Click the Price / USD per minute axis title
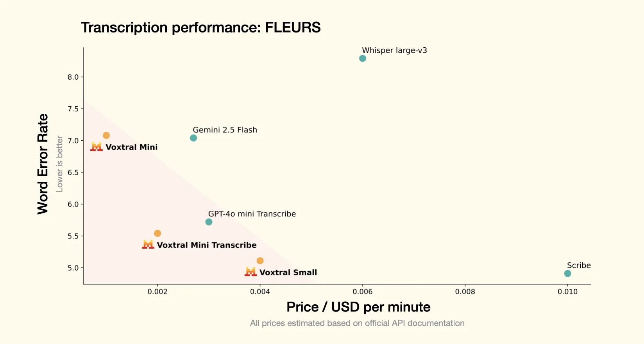644x344 pixels. coord(358,307)
